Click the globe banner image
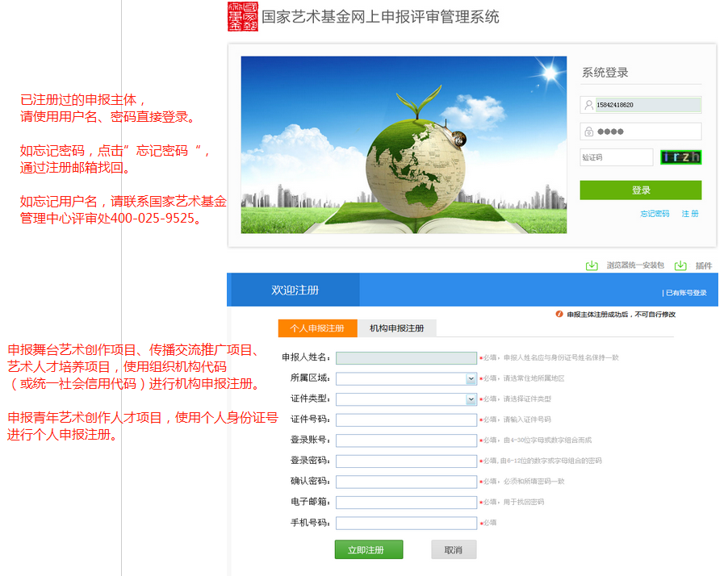Screen dimensions: 728x576 [404, 144]
